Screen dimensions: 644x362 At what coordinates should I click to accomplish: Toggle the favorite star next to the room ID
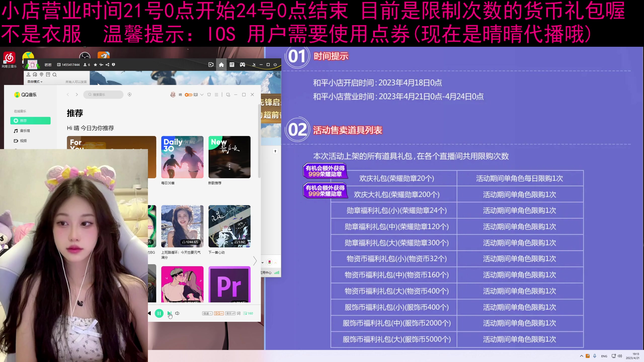click(x=95, y=65)
